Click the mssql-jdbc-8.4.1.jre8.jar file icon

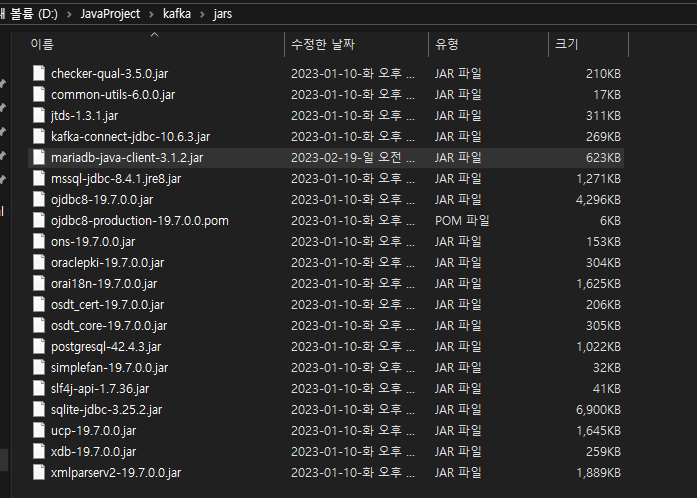(x=39, y=178)
